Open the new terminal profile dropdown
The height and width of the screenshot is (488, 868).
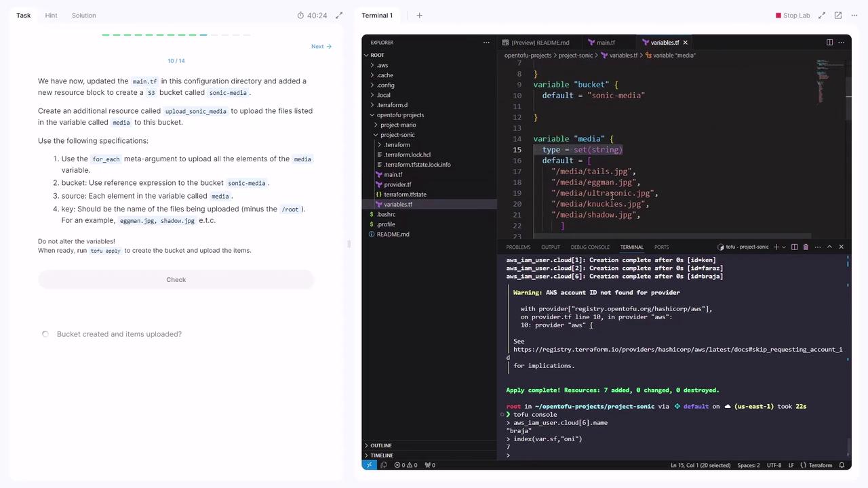(x=784, y=247)
